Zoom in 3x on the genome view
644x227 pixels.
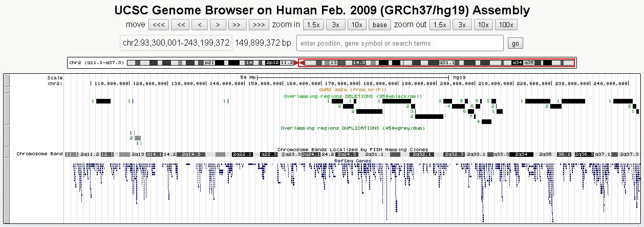click(335, 25)
